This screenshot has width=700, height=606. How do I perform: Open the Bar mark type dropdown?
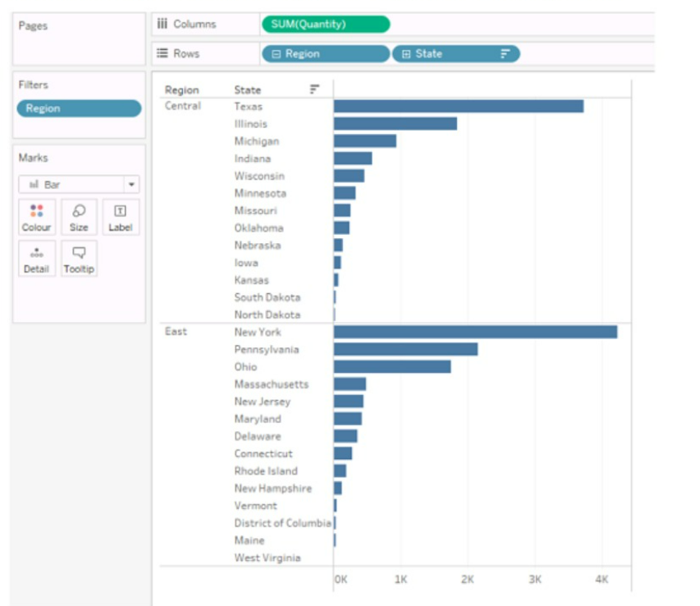(132, 185)
